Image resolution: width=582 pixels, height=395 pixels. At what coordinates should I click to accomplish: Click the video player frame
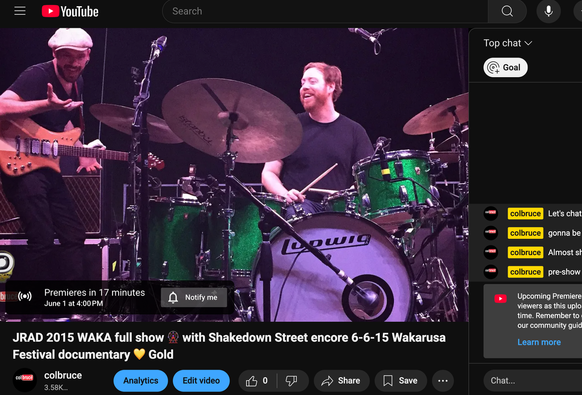pos(234,175)
